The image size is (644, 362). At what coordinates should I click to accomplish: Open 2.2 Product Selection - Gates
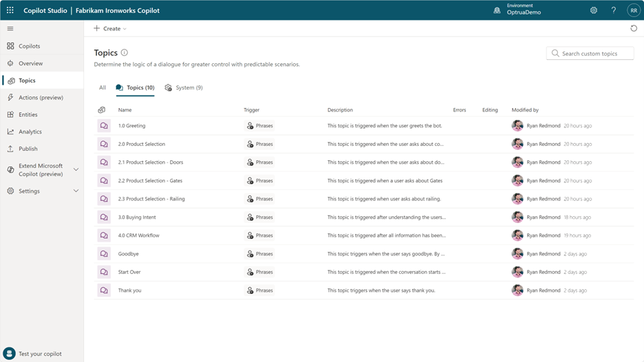(x=150, y=180)
